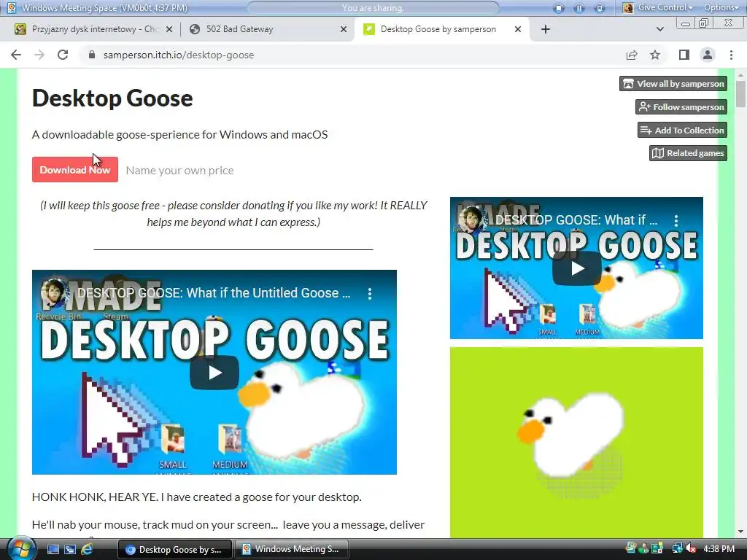Click the page vertical scrollbar thumb
747x560 pixels.
point(740,94)
